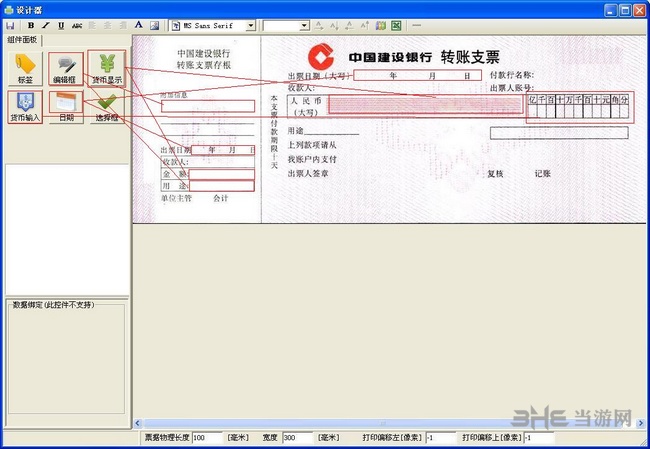This screenshot has width=650, height=449.
Task: Switch to the 组件面板 tab
Action: click(22, 40)
